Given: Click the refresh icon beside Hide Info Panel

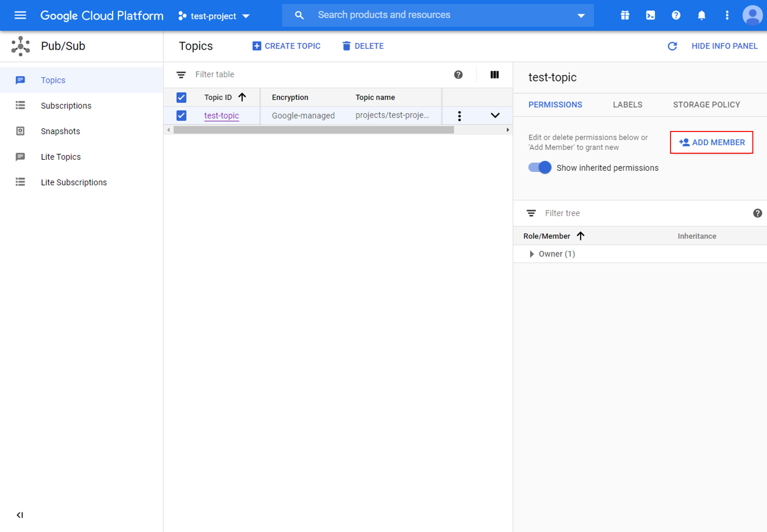Looking at the screenshot, I should pos(672,46).
